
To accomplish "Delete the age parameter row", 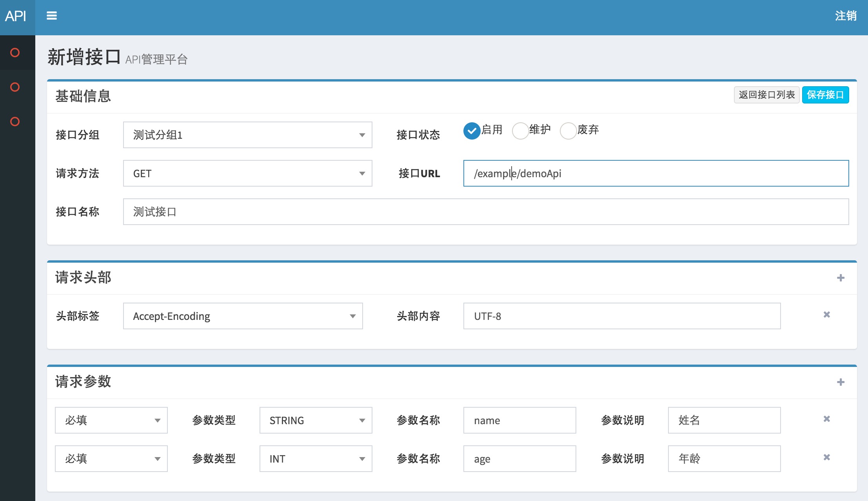I will (827, 457).
